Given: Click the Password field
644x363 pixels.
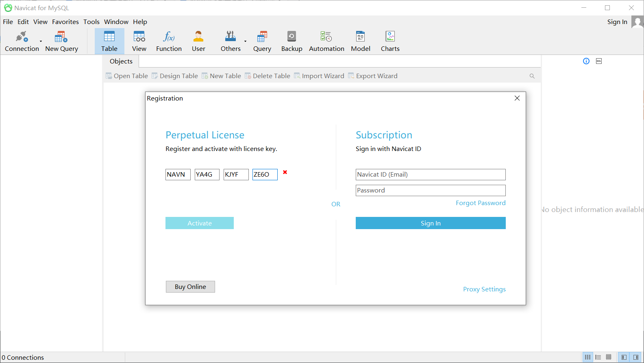Looking at the screenshot, I should pos(431,190).
